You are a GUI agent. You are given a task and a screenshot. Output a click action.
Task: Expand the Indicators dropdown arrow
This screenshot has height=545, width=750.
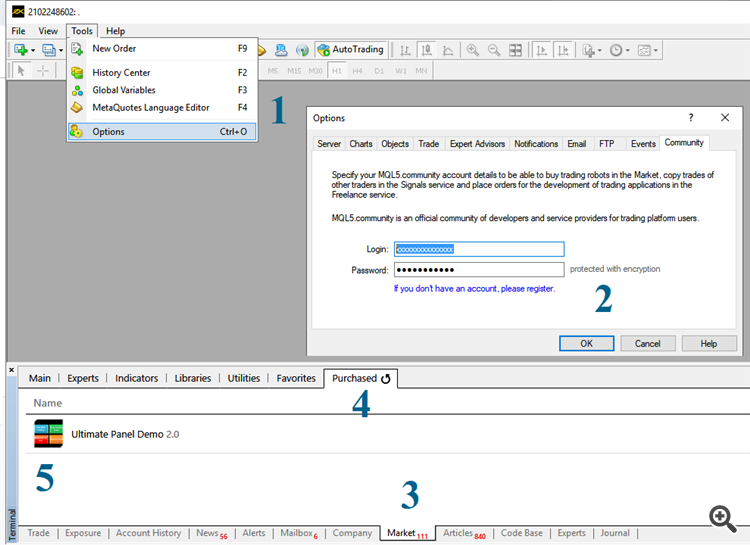[600, 50]
